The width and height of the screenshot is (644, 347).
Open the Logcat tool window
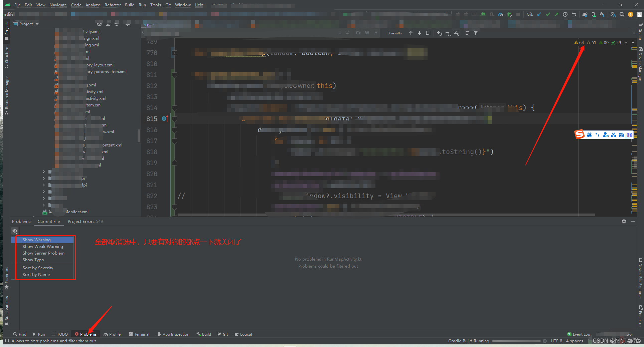[243, 334]
